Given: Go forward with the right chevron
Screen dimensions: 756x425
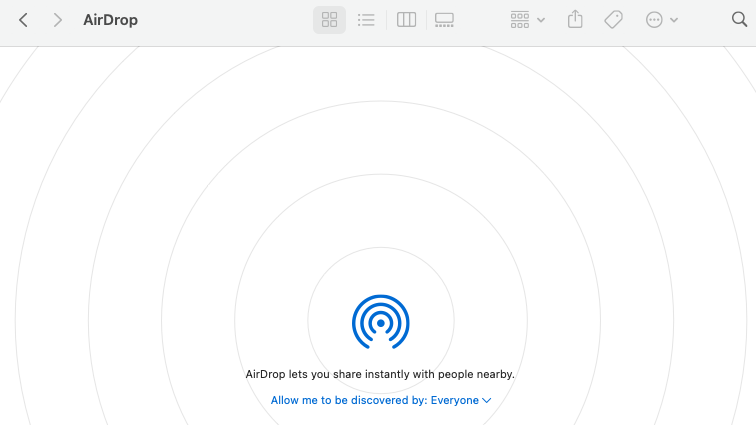Looking at the screenshot, I should pyautogui.click(x=57, y=20).
